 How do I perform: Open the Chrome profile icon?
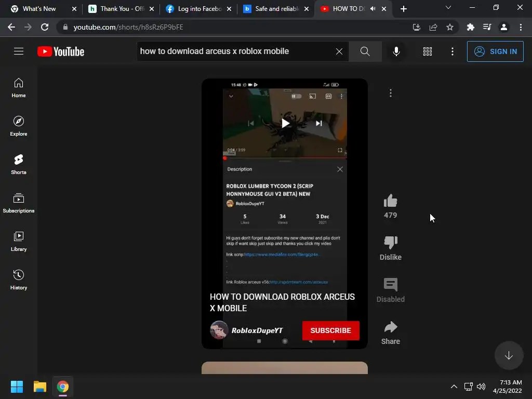pyautogui.click(x=504, y=27)
